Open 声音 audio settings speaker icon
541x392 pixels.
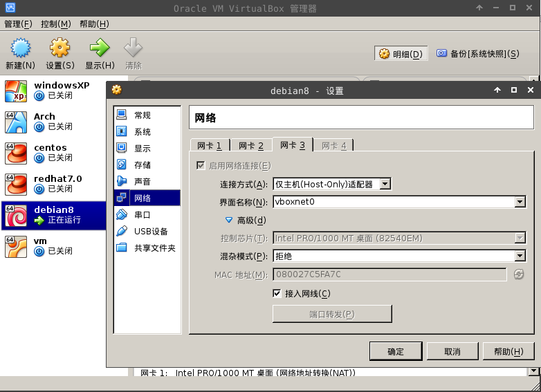[x=122, y=181]
